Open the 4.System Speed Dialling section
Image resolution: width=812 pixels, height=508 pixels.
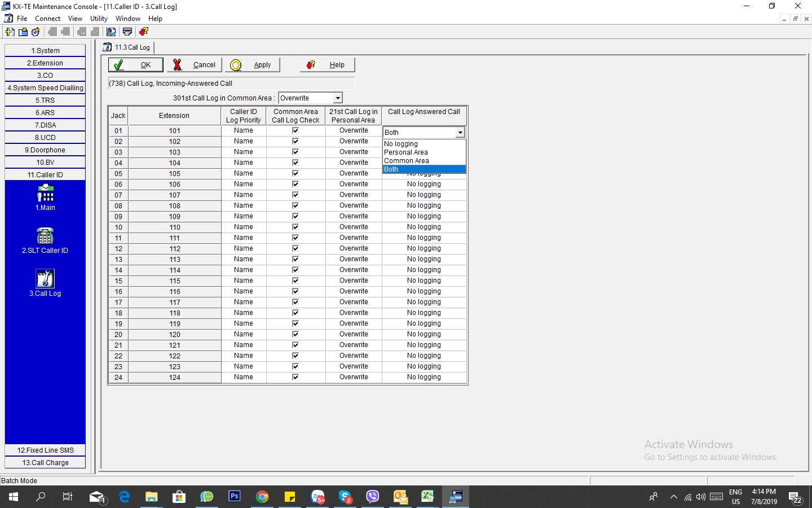(45, 87)
